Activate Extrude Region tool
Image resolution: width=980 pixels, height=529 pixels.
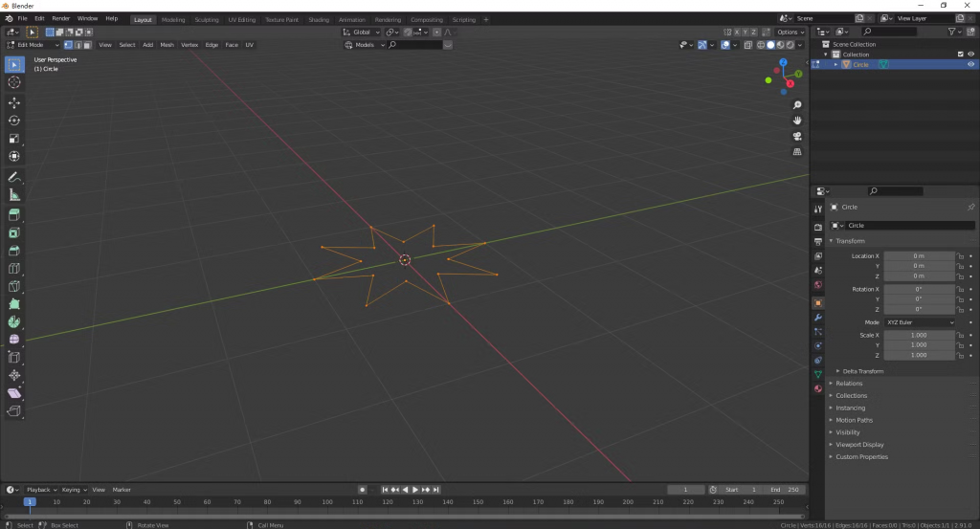point(14,215)
